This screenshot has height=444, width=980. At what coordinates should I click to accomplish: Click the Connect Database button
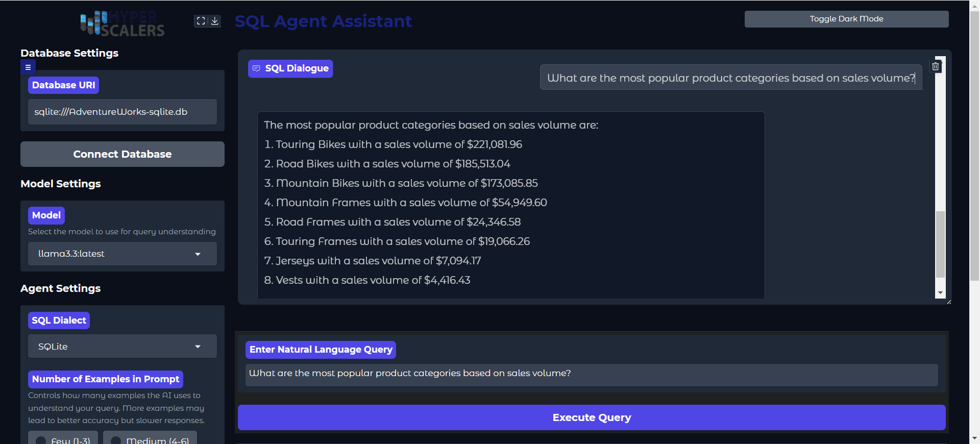click(x=122, y=154)
